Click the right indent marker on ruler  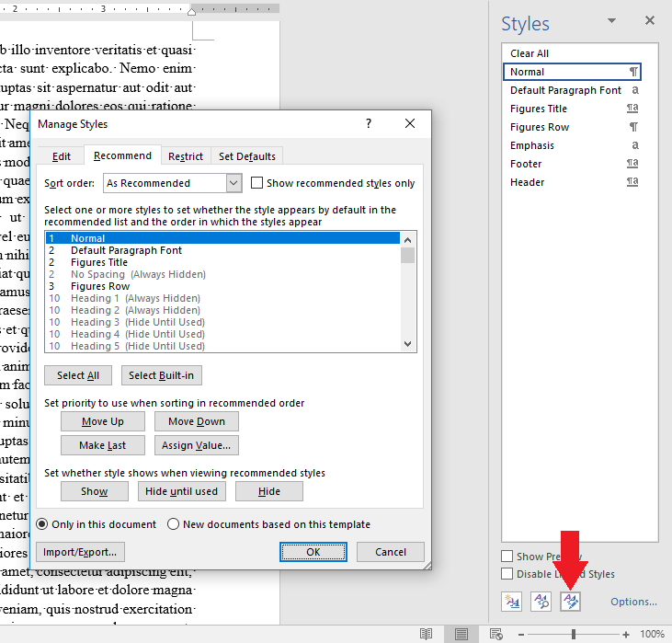(x=191, y=11)
